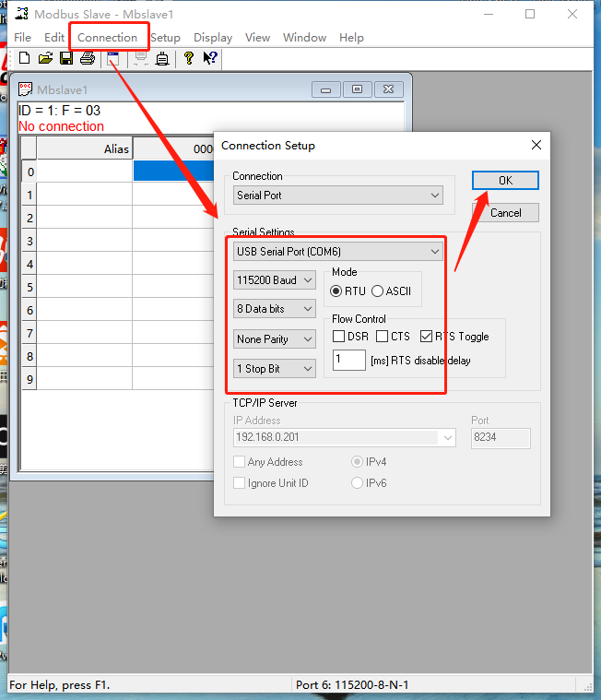The height and width of the screenshot is (700, 601).
Task: Open the Connection menu
Action: click(108, 38)
